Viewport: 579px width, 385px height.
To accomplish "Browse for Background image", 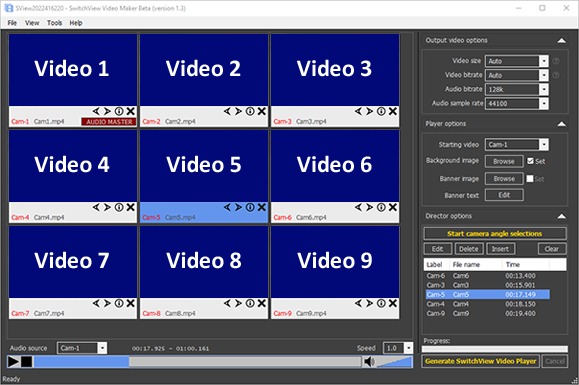I will (504, 161).
